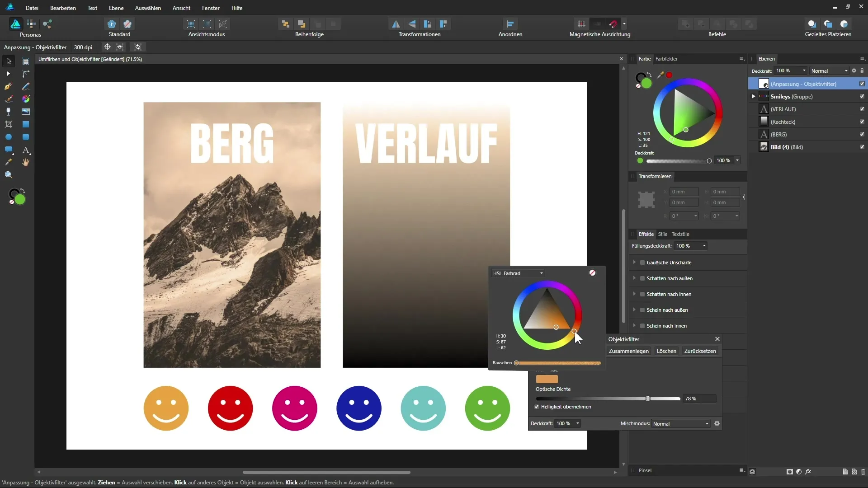Open the Ebene menu

pos(116,8)
